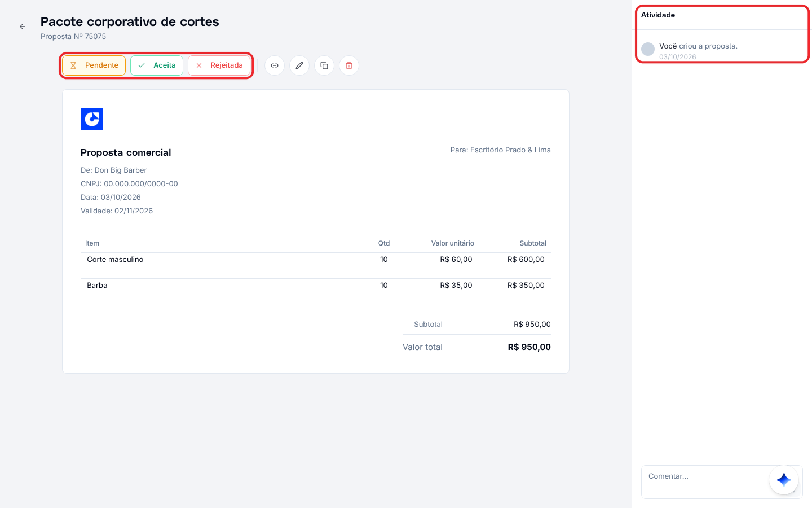
Task: Click the title Pacote corporativo de cortes
Action: (x=130, y=21)
